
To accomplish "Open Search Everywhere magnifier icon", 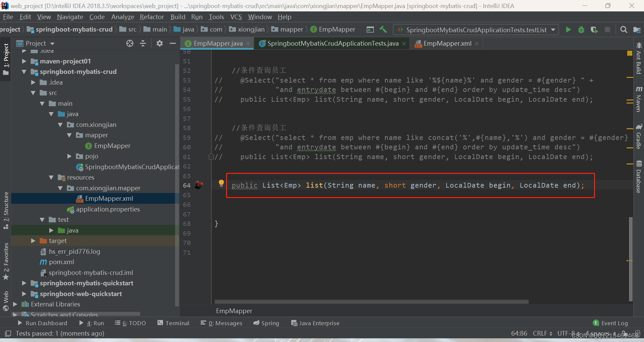I will pos(624,30).
